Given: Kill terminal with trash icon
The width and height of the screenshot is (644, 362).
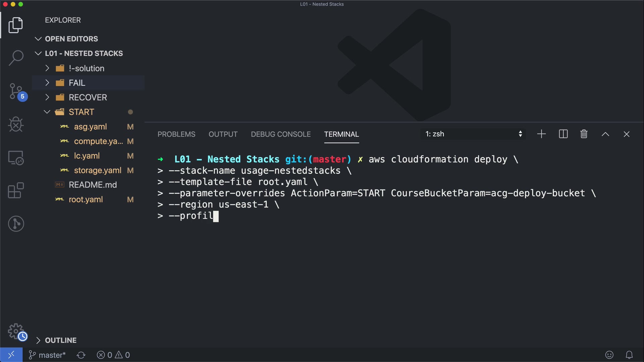Looking at the screenshot, I should pos(584,134).
